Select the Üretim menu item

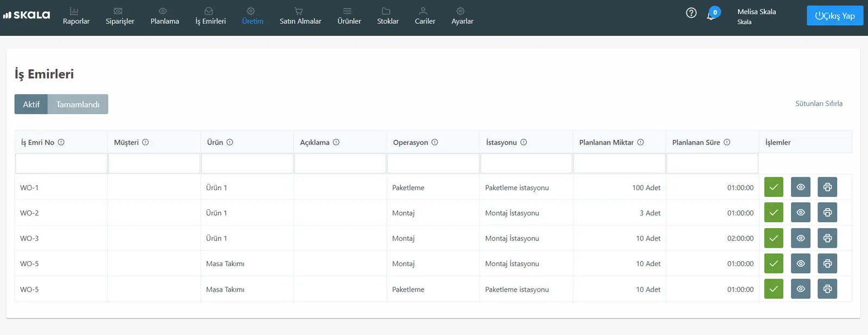pos(253,16)
